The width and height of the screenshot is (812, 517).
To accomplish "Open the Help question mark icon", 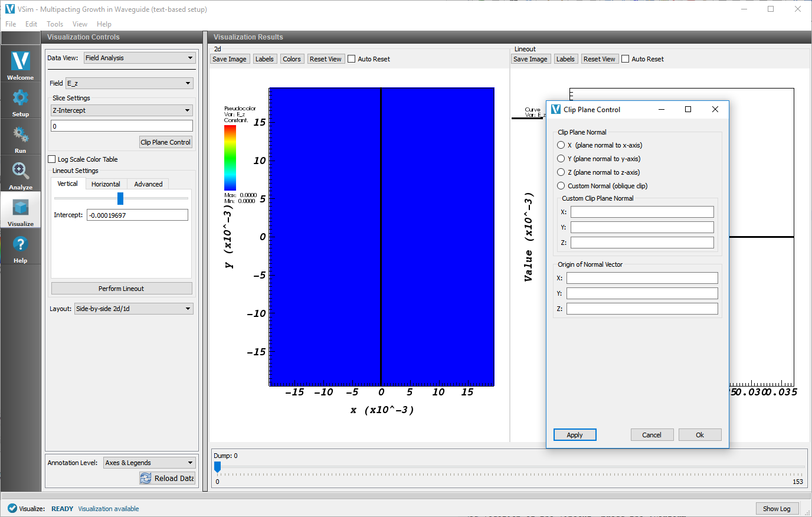I will [21, 244].
